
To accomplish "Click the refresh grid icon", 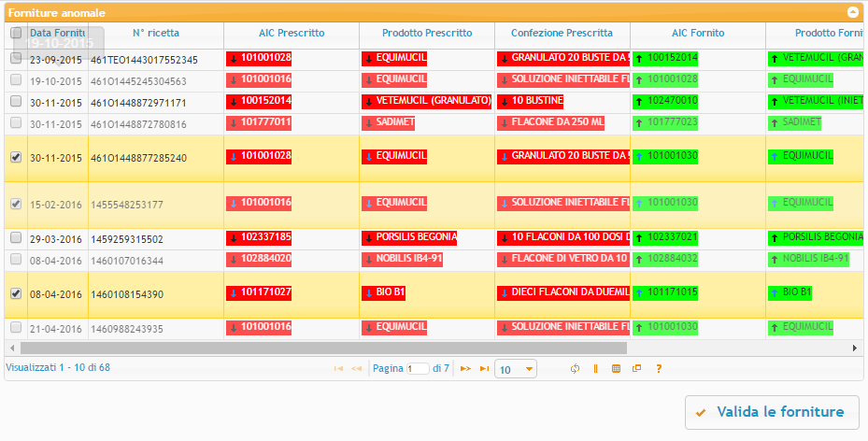I will pyautogui.click(x=575, y=368).
